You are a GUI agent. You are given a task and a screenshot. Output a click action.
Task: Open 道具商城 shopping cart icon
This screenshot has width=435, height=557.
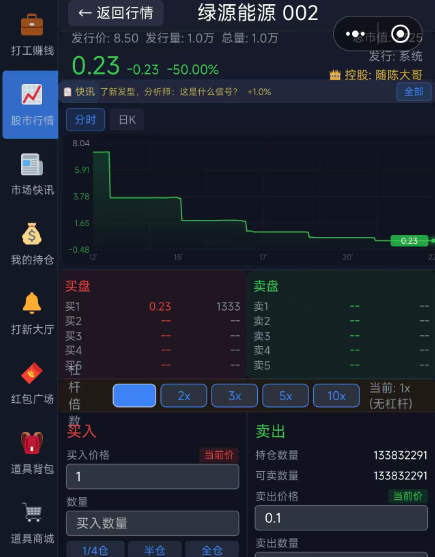tap(32, 512)
